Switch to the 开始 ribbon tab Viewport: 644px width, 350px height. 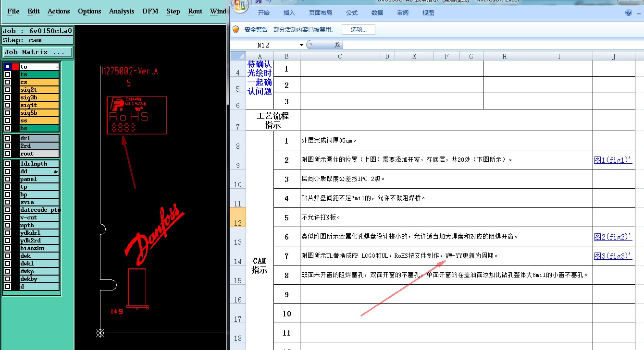point(264,13)
